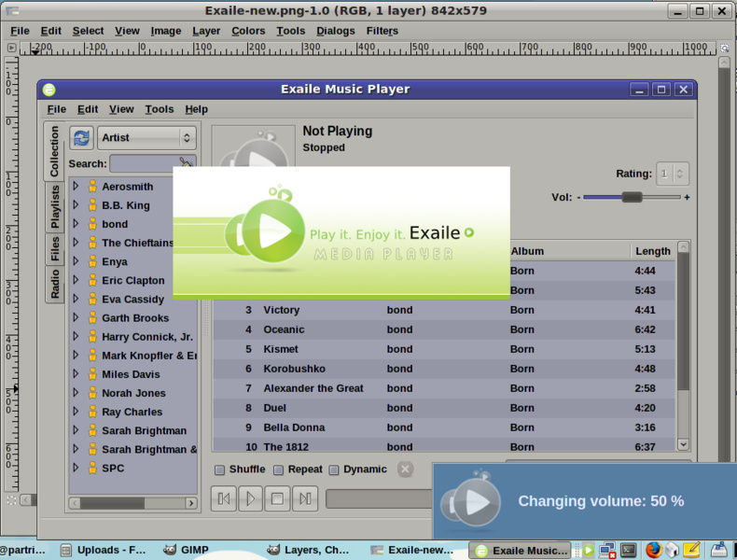Image resolution: width=737 pixels, height=560 pixels.
Task: Click the Uploads taskbar button
Action: click(104, 550)
